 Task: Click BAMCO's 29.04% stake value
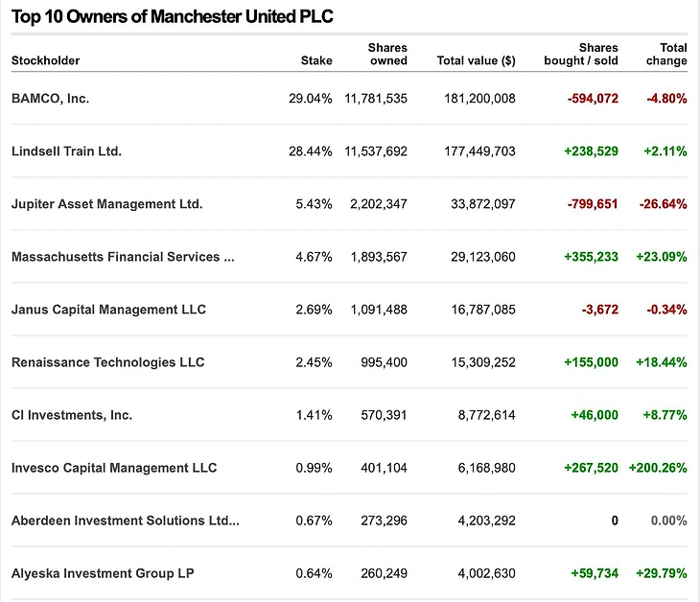(310, 98)
